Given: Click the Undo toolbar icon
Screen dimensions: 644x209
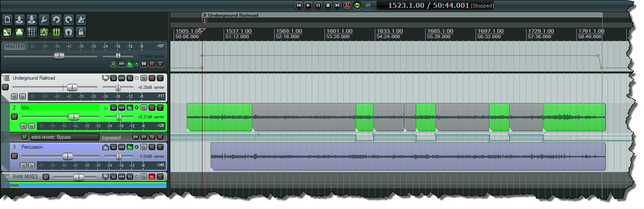Looking at the screenshot, I should (x=57, y=20).
